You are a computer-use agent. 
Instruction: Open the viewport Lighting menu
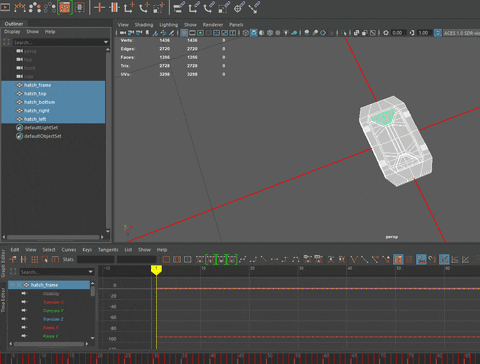169,25
